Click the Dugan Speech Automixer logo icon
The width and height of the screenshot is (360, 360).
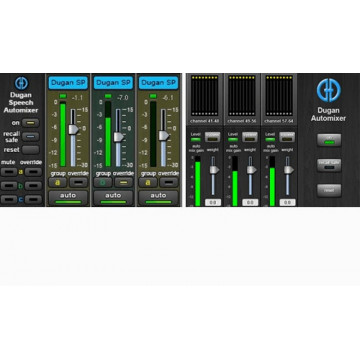[x=21, y=83]
